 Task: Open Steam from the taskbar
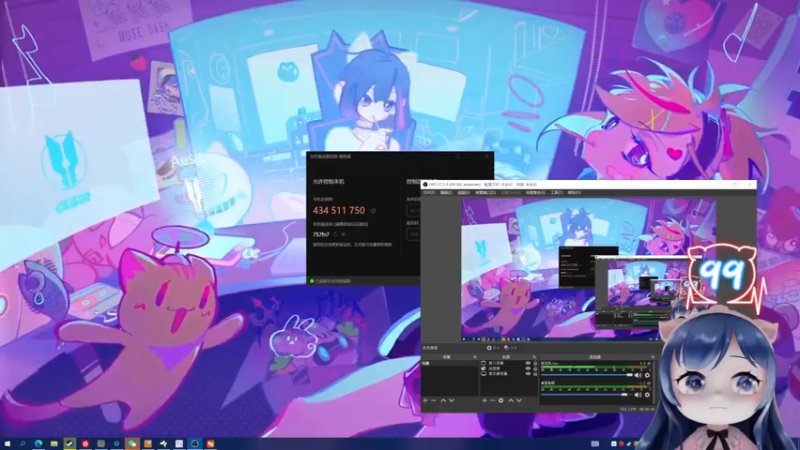tap(69, 444)
